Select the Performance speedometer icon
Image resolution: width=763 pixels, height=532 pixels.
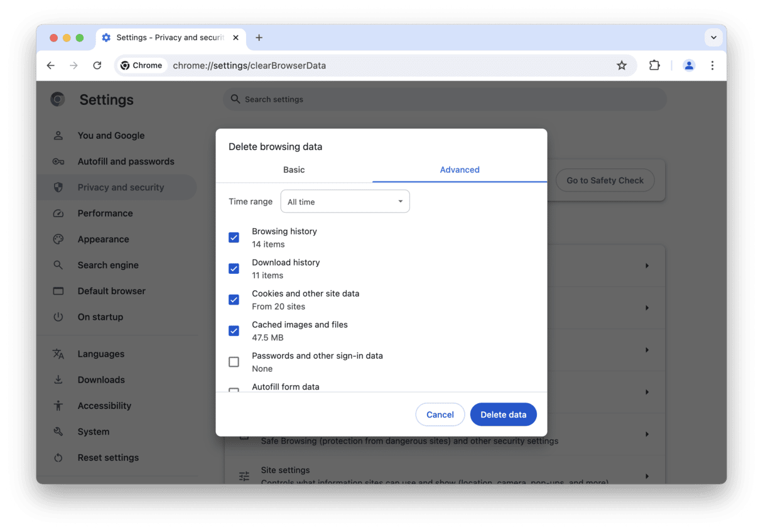58,213
